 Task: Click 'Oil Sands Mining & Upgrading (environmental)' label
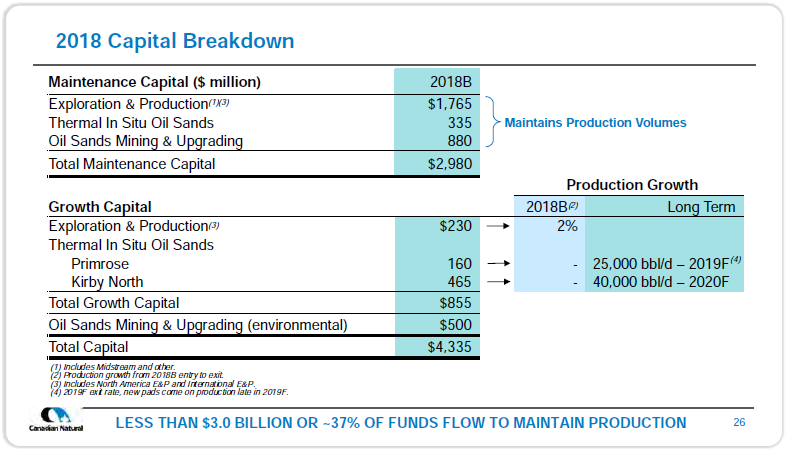click(x=198, y=325)
